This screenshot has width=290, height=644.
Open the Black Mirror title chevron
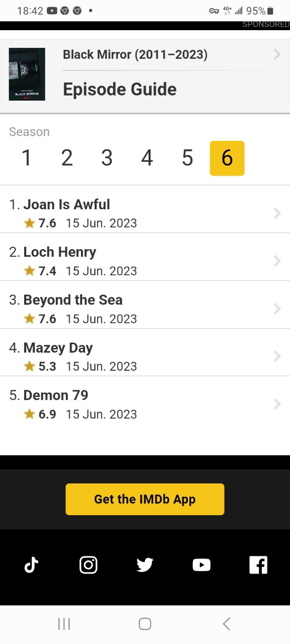pos(277,54)
